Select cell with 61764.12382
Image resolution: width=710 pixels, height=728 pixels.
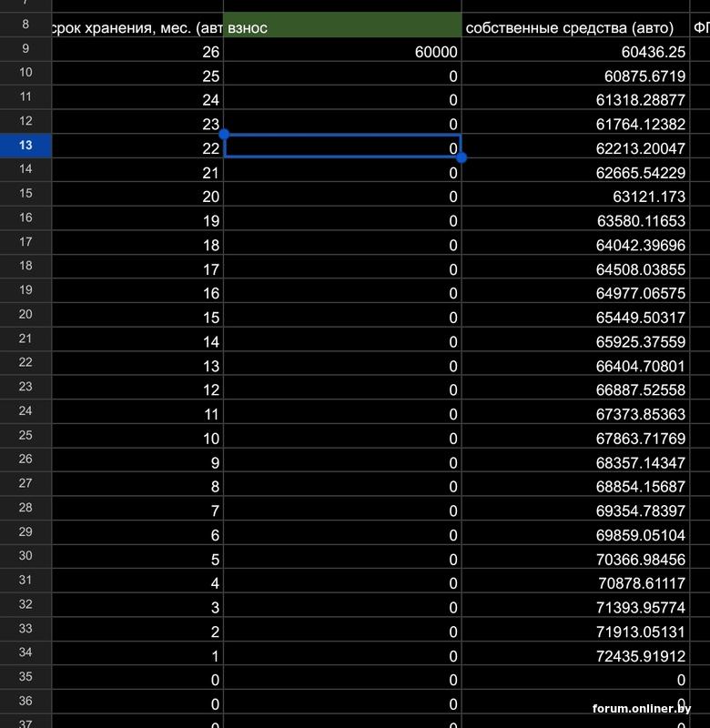click(575, 122)
